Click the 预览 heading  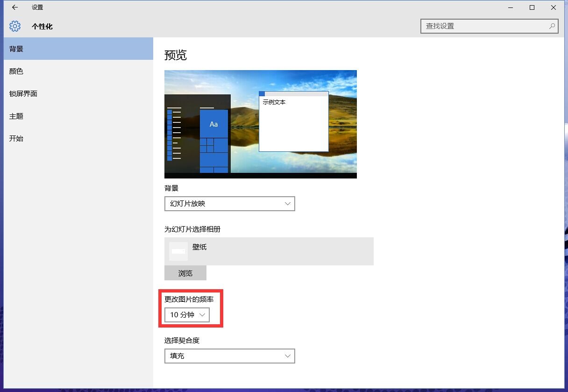click(x=176, y=55)
